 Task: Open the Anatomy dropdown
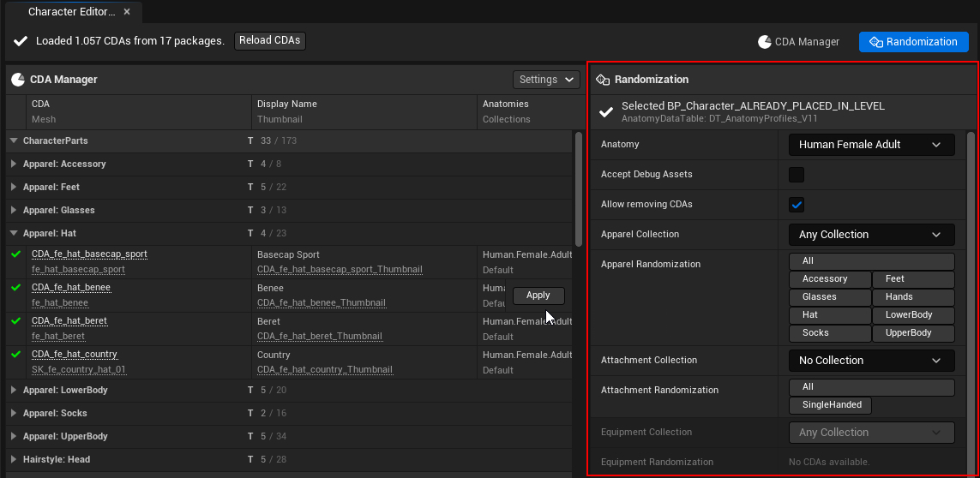click(871, 145)
